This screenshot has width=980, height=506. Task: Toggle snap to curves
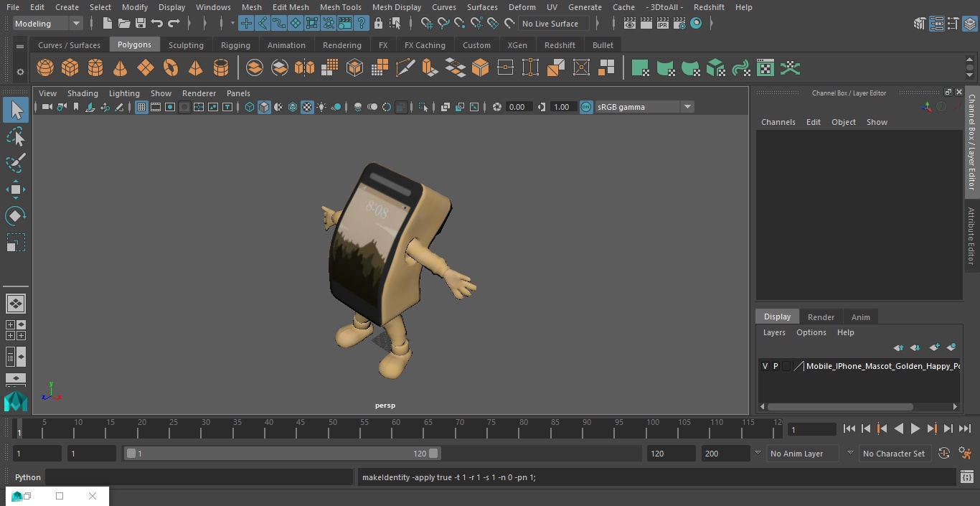point(443,24)
